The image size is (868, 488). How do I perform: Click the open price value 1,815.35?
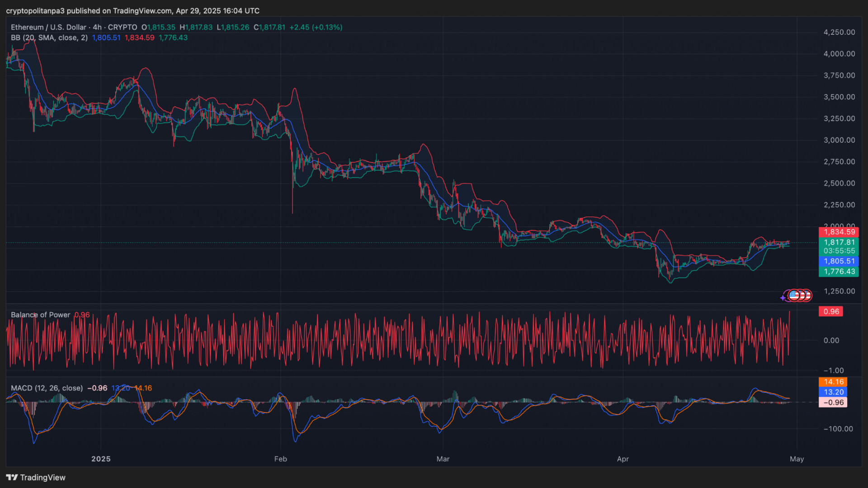[x=161, y=27]
